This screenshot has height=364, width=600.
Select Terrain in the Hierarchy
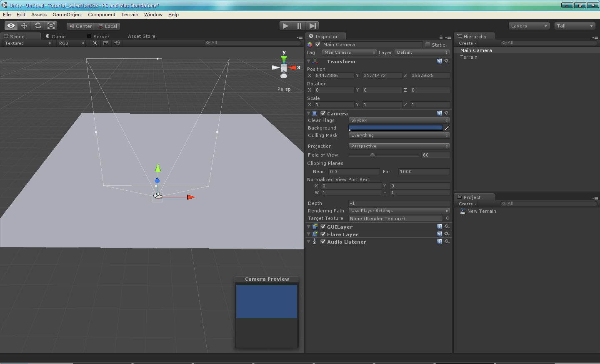tap(469, 57)
